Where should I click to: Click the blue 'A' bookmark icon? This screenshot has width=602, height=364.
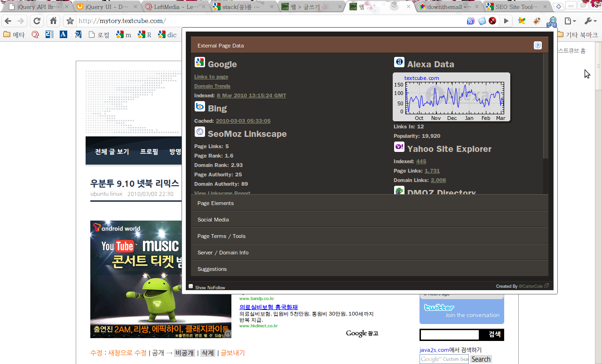[63, 34]
